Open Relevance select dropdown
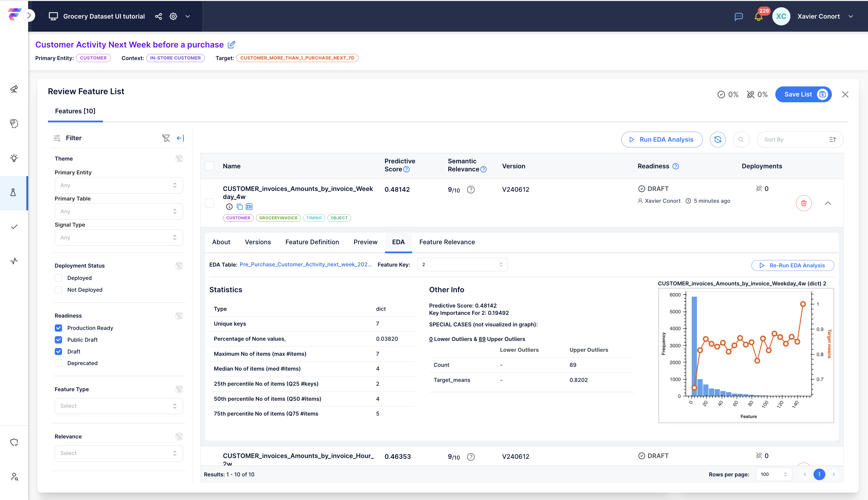Image resolution: width=868 pixels, height=500 pixels. (x=119, y=453)
